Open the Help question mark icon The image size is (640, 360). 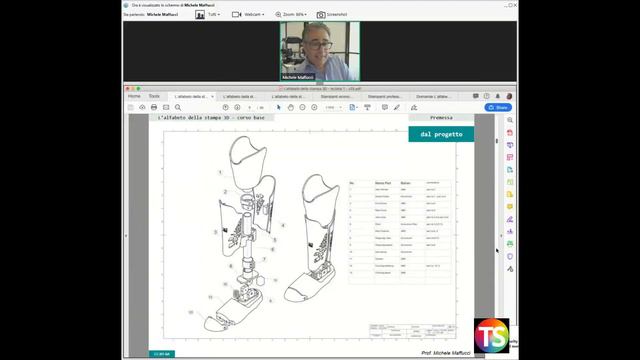[487, 96]
